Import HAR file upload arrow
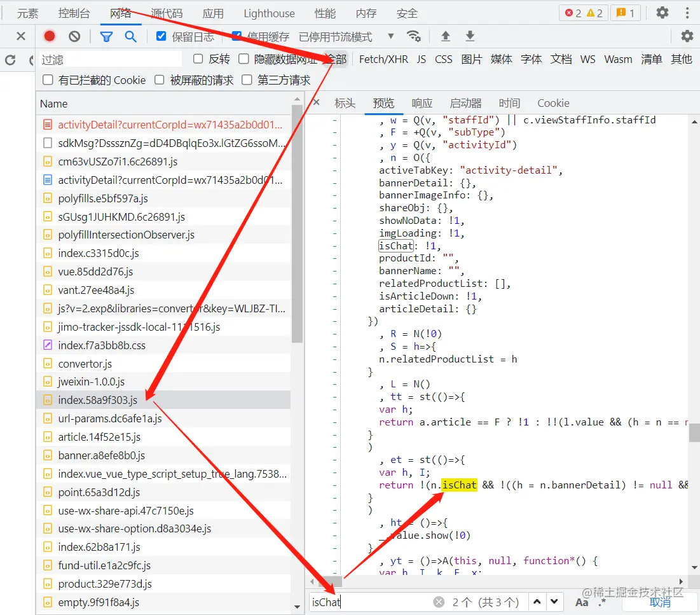Viewport: 700px width, 615px height. tap(446, 36)
